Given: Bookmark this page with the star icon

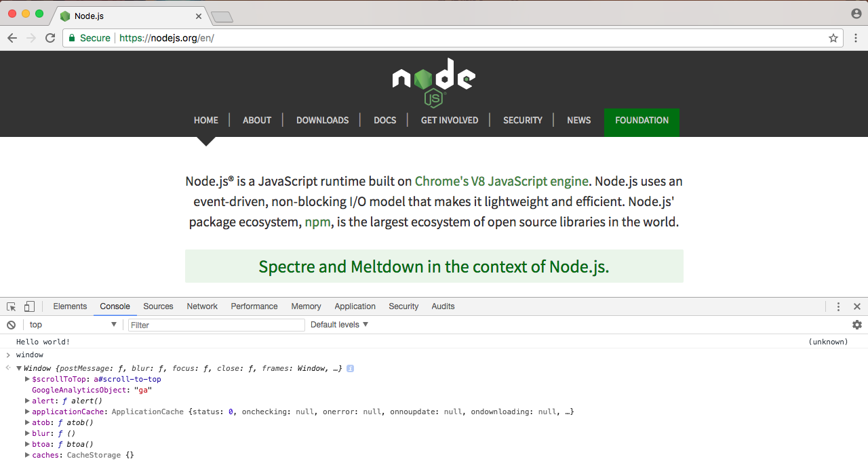Looking at the screenshot, I should (833, 38).
